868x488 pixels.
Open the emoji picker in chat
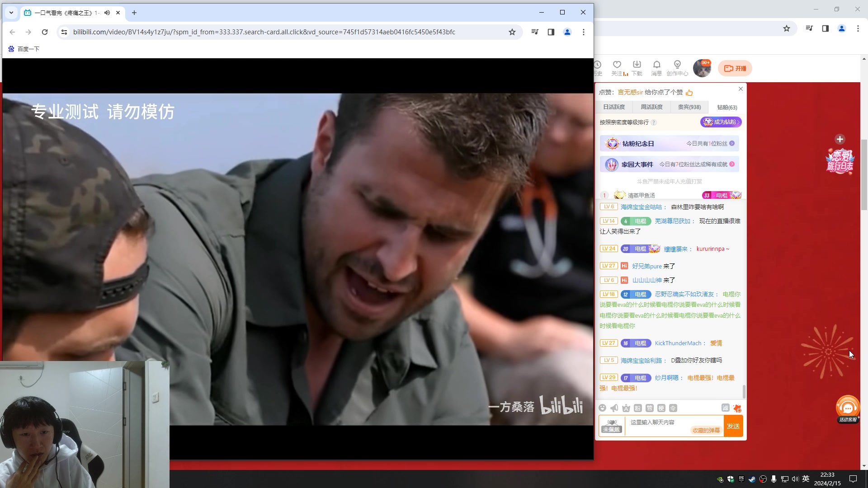pos(602,408)
